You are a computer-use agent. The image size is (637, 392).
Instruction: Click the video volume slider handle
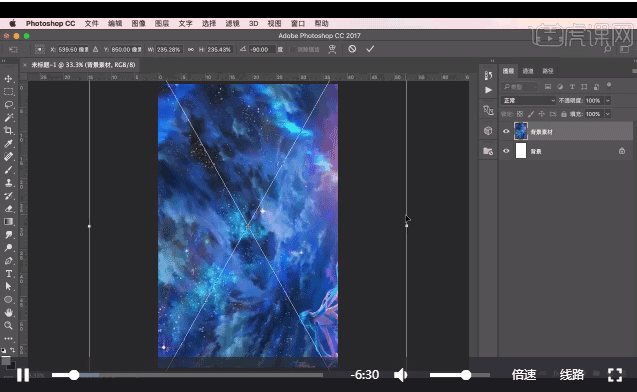[x=466, y=375]
